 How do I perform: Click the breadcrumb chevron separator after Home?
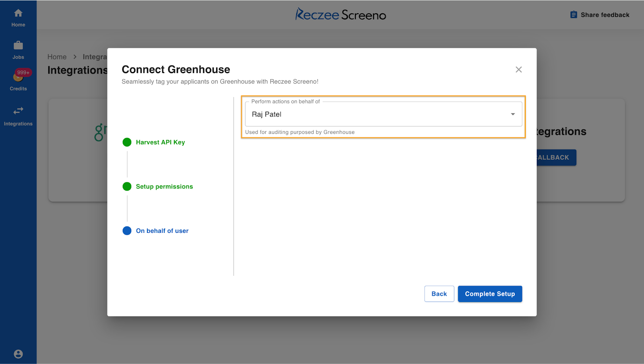click(x=75, y=57)
